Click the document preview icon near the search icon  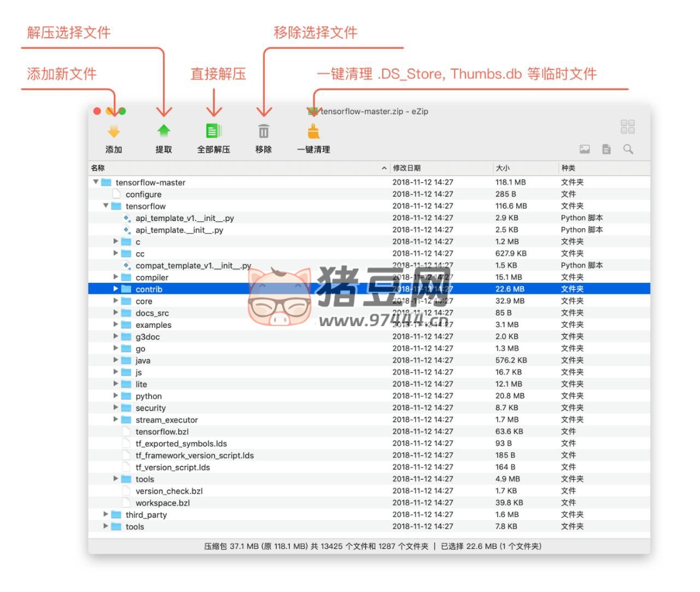pyautogui.click(x=606, y=149)
